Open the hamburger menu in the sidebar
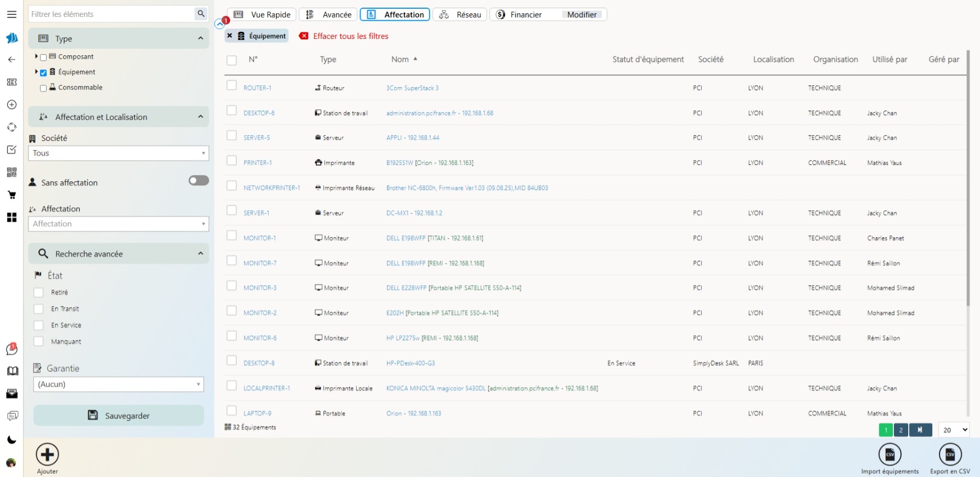The width and height of the screenshot is (980, 477). 12,14
